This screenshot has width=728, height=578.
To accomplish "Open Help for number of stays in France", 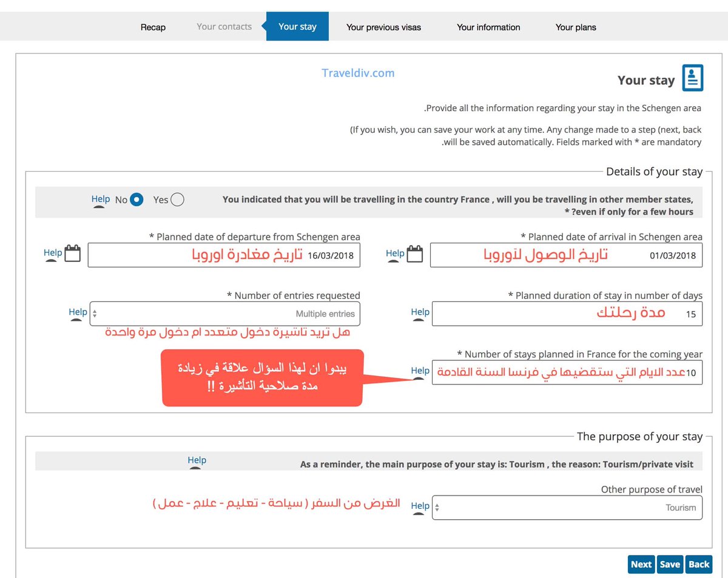I will 420,371.
